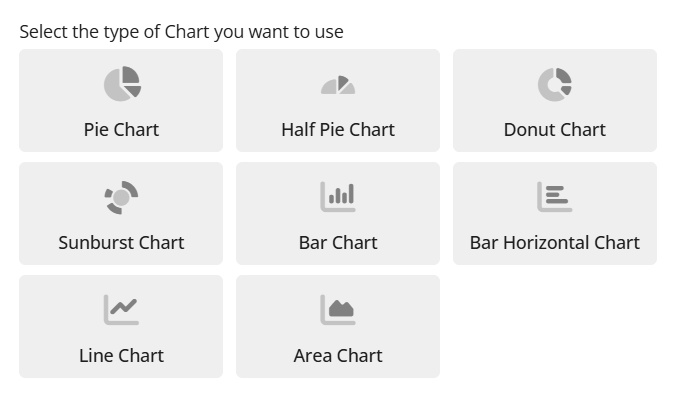Image resolution: width=677 pixels, height=408 pixels.
Task: Click the 'Half Pie Chart' label
Action: [x=338, y=130]
